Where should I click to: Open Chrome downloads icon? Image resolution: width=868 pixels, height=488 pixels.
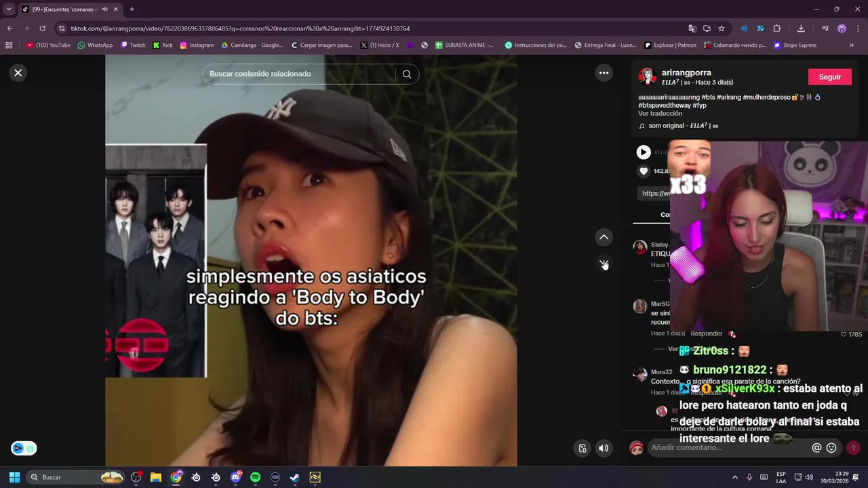801,28
